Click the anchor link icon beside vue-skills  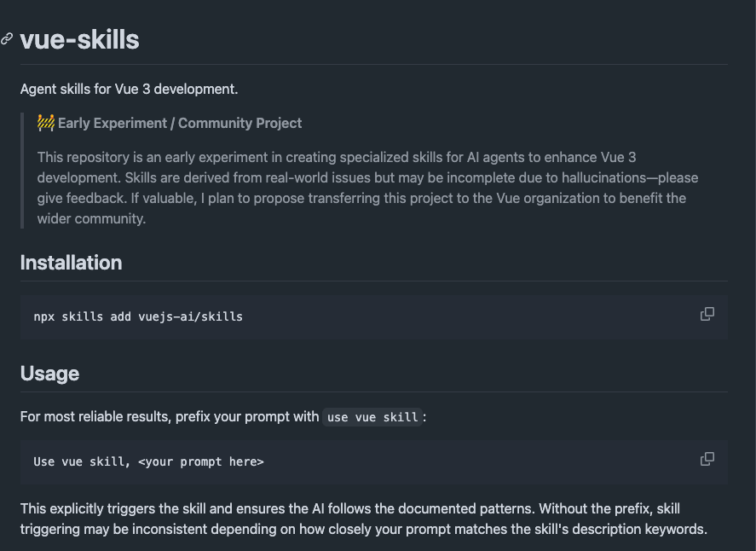pos(7,39)
